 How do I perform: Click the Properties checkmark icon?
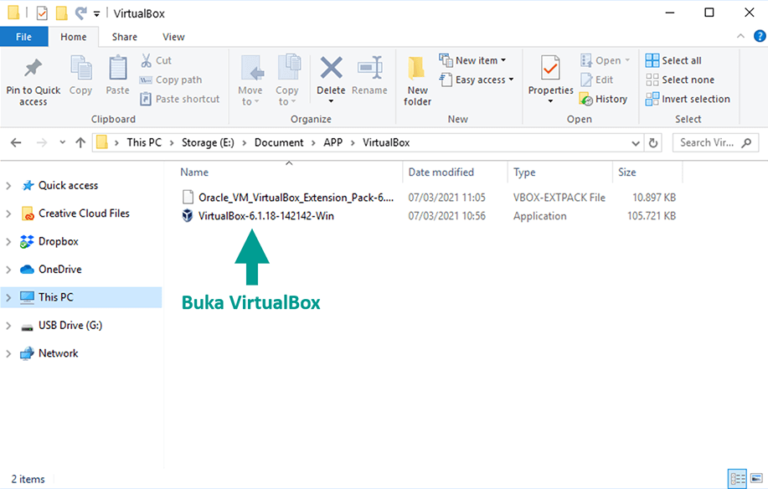551,68
